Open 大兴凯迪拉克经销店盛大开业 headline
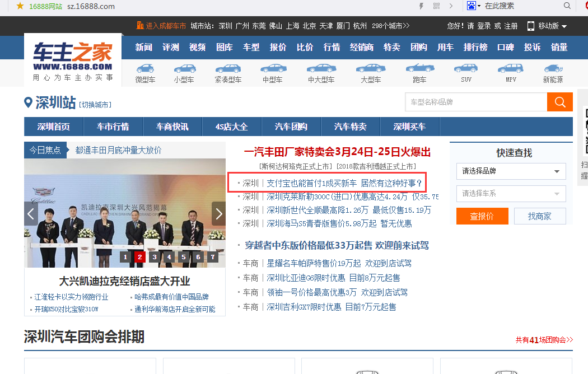Viewport: 588px width, 374px height. (x=124, y=281)
